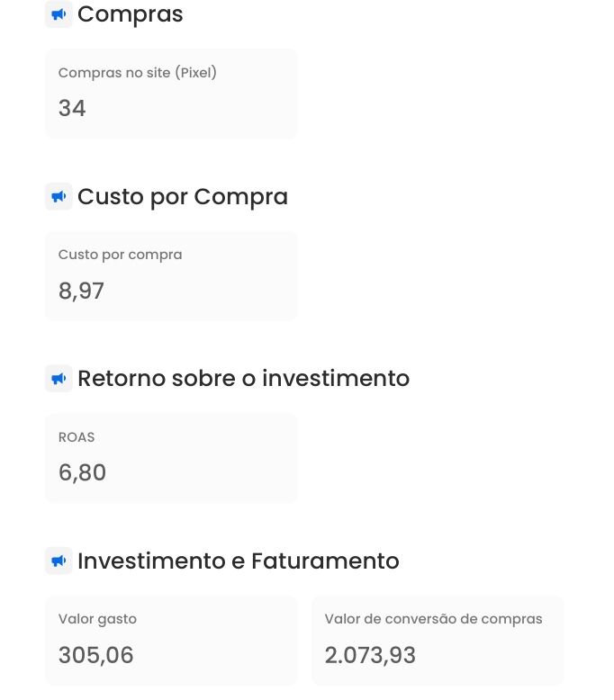Select the Investimento e Faturamento heading
614x700 pixels.
point(239,561)
